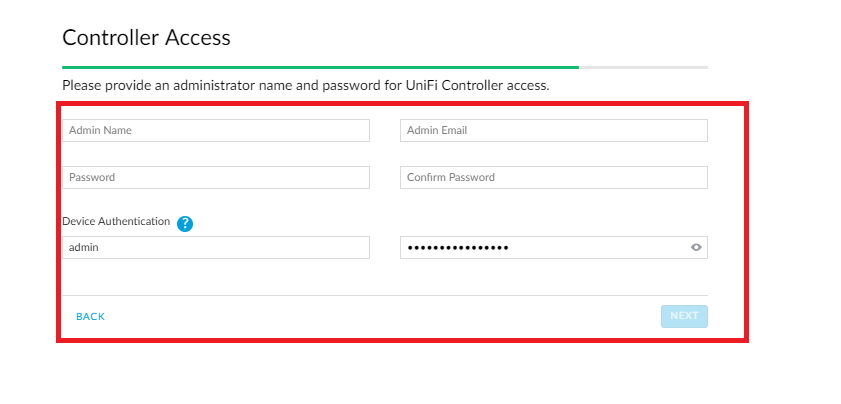The height and width of the screenshot is (404, 841).
Task: Click the device username field containing admin
Action: tap(216, 247)
